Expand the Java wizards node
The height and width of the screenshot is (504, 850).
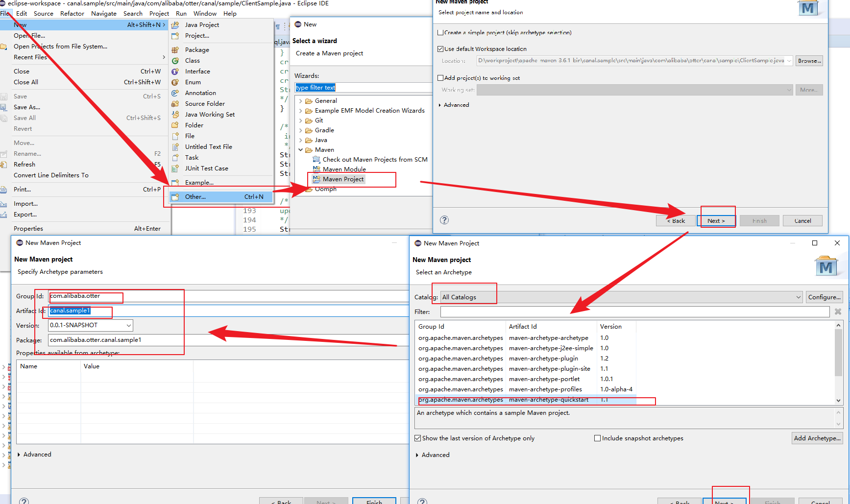coord(300,140)
